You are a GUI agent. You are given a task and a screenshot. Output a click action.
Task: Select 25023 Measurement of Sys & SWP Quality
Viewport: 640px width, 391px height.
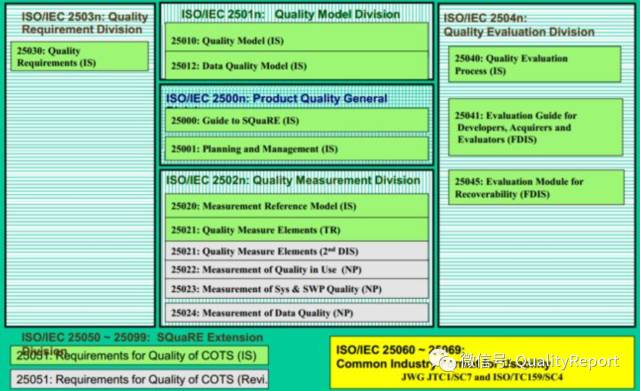tap(297, 289)
